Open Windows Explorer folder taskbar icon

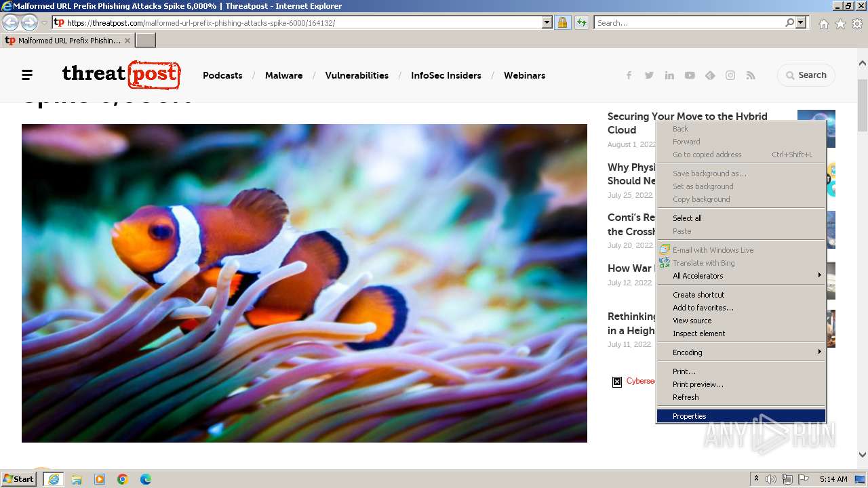77,479
